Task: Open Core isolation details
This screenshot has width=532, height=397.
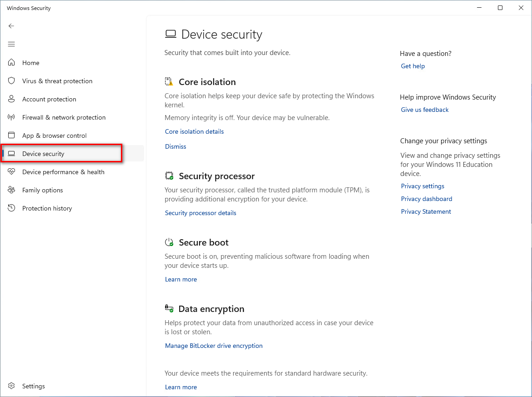Action: coord(194,131)
